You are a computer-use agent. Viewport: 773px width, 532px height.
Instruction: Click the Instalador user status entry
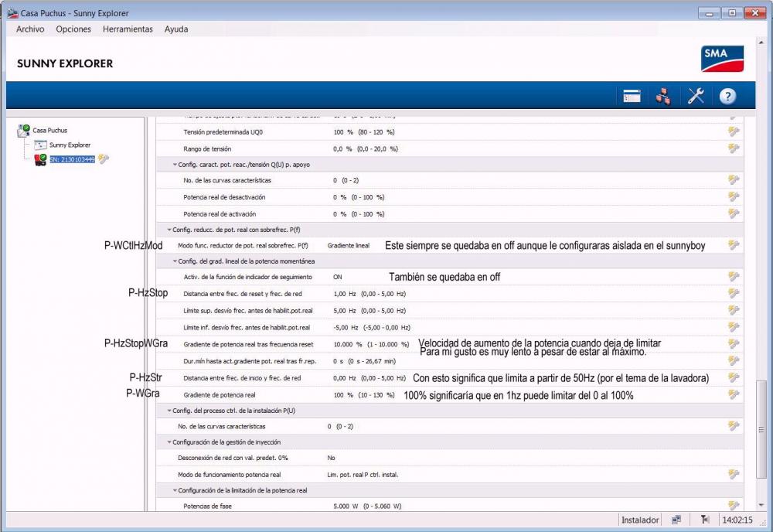pos(640,520)
